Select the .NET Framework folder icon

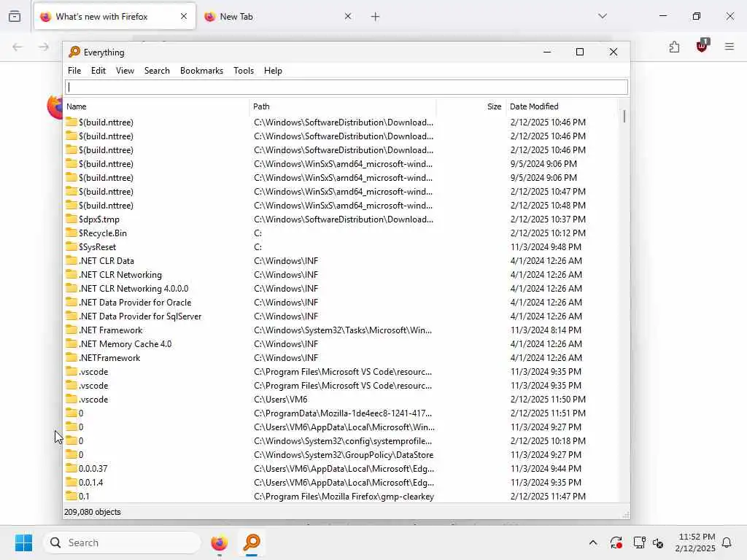point(71,330)
